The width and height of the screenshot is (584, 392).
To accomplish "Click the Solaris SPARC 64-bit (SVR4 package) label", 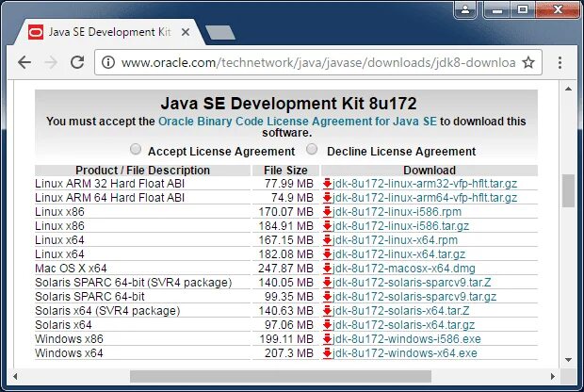I will click(x=134, y=283).
